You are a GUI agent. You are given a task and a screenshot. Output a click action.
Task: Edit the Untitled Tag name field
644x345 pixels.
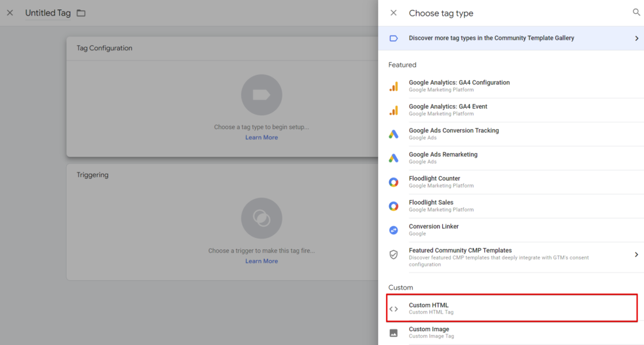coord(48,13)
